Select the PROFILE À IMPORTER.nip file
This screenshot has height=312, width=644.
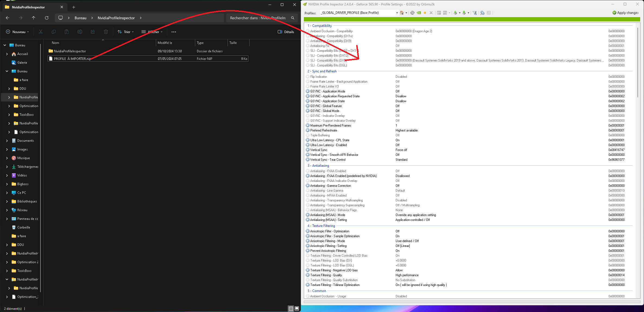tap(72, 59)
